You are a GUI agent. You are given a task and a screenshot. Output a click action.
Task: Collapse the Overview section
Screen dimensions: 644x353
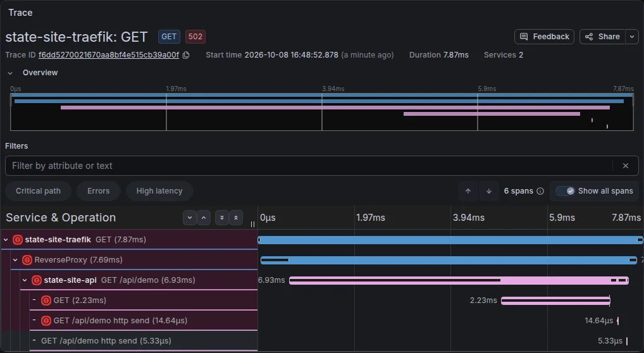point(10,73)
